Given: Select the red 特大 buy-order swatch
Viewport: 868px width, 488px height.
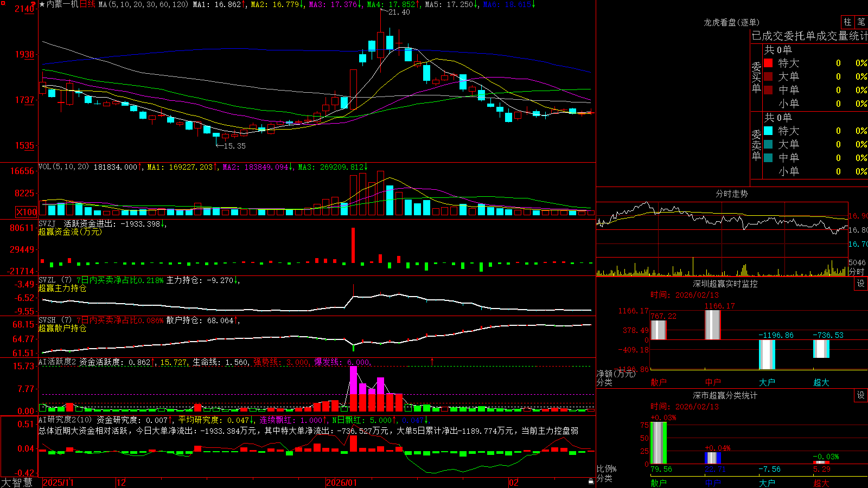Looking at the screenshot, I should (x=768, y=63).
